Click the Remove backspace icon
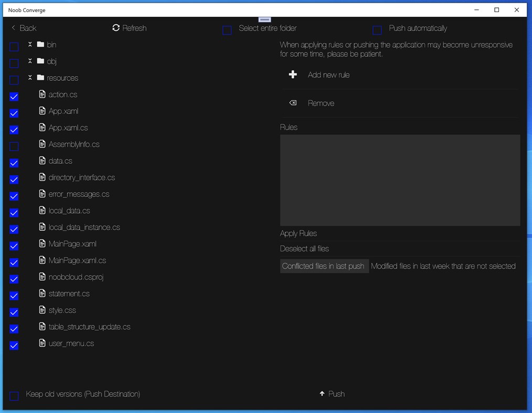532x413 pixels. coord(293,103)
